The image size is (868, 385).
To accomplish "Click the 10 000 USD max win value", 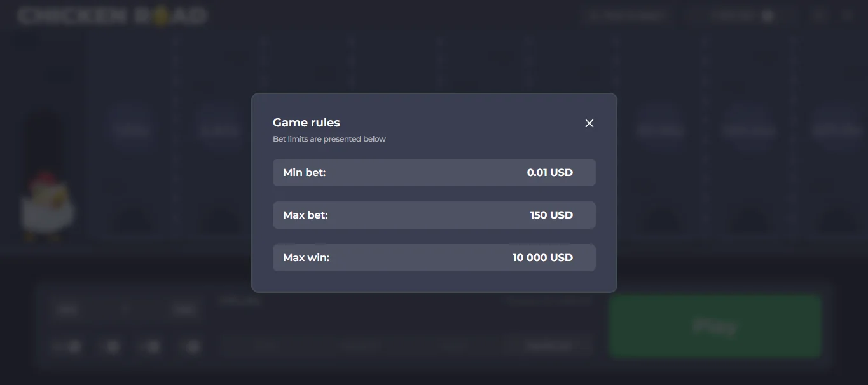I will point(542,257).
